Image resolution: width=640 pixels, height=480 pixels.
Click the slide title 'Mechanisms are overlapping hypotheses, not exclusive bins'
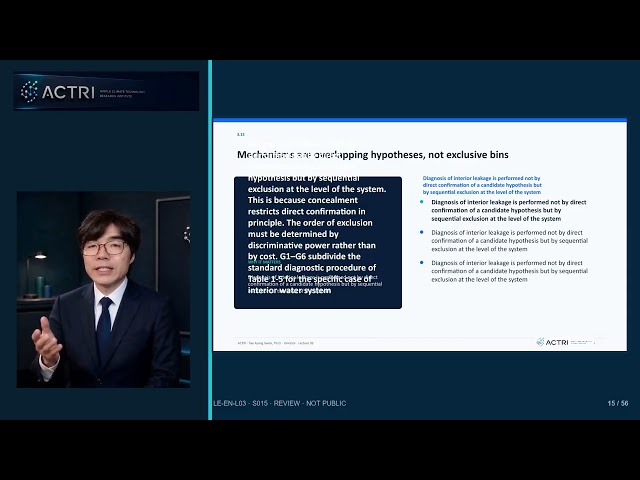(x=373, y=155)
